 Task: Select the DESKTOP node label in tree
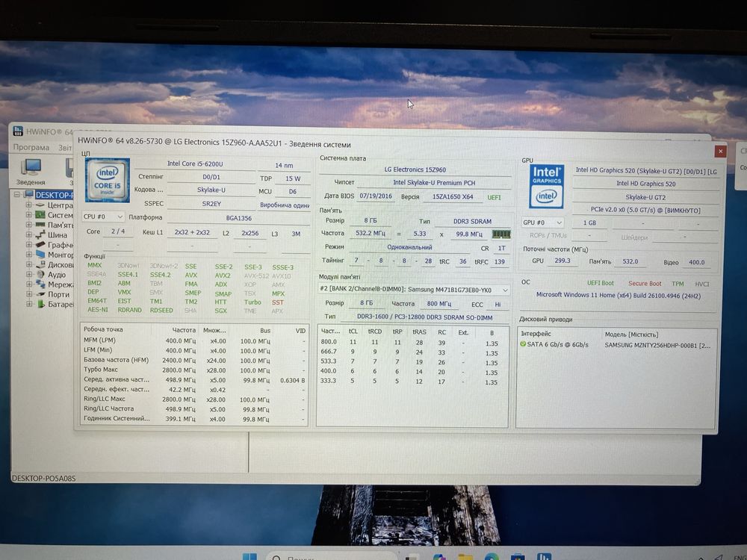point(55,195)
